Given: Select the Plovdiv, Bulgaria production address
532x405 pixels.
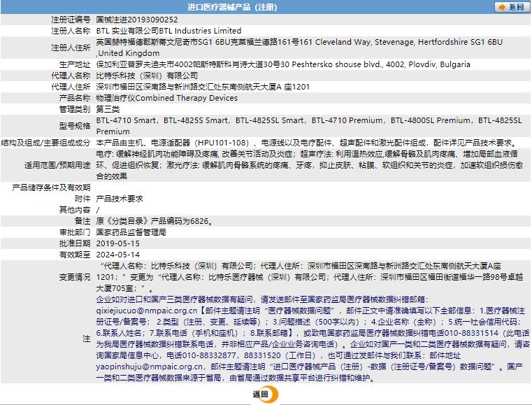Looking at the screenshot, I should point(283,64).
